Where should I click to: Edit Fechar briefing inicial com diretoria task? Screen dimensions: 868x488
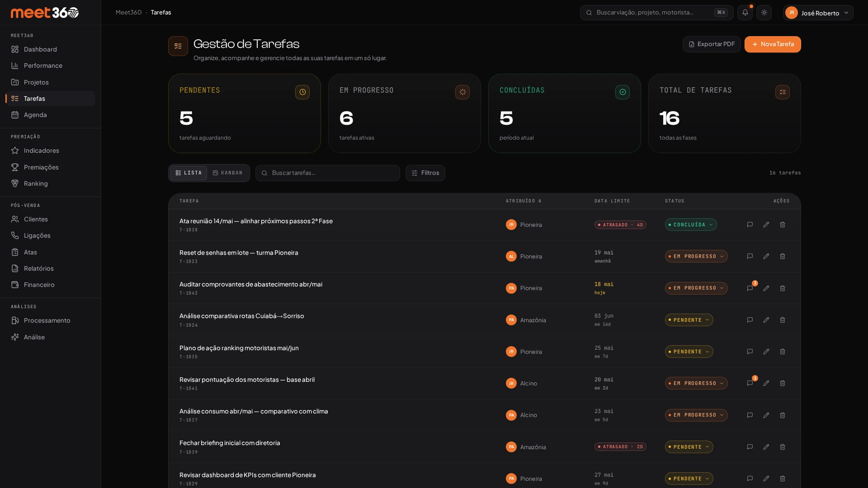pos(766,447)
